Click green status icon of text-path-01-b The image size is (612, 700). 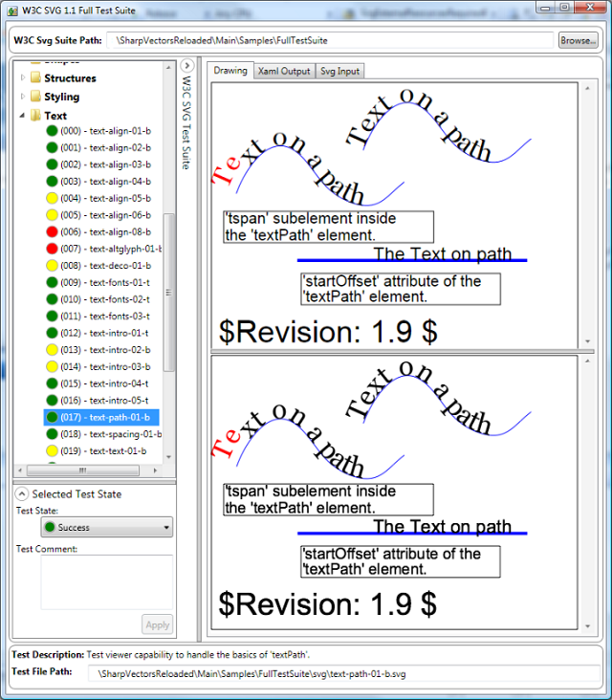click(52, 417)
